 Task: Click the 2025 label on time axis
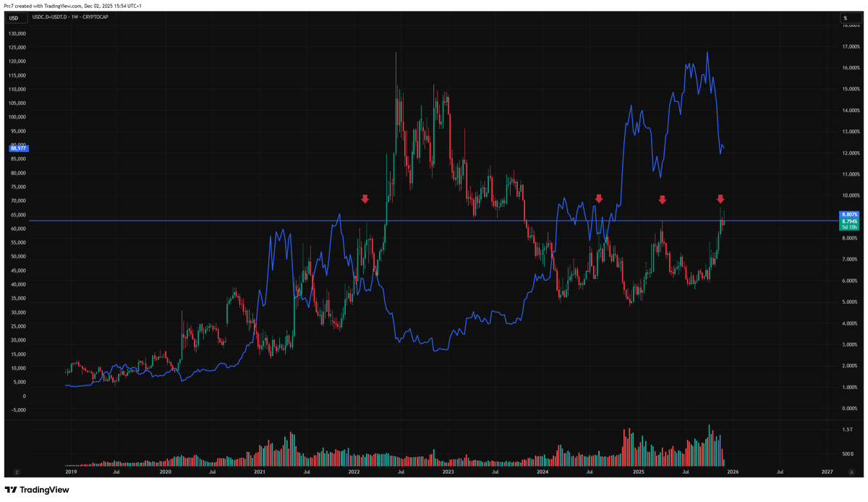click(x=638, y=472)
